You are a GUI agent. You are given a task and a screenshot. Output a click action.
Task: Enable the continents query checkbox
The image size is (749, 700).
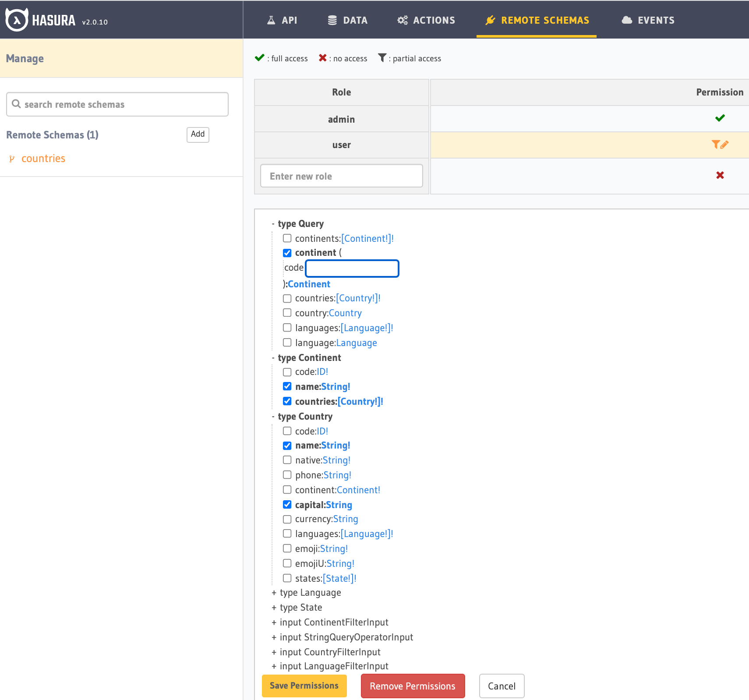(287, 238)
